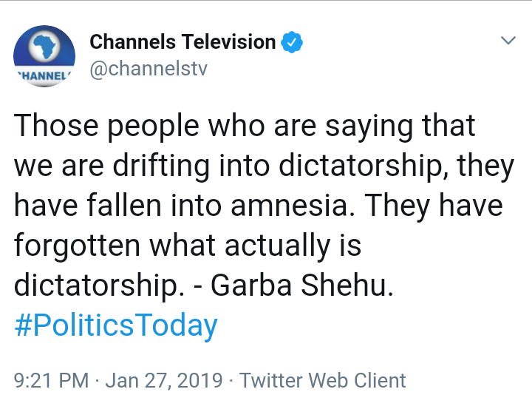This screenshot has height=409, width=532.
Task: Click the blue verified badge
Action: pos(294,42)
